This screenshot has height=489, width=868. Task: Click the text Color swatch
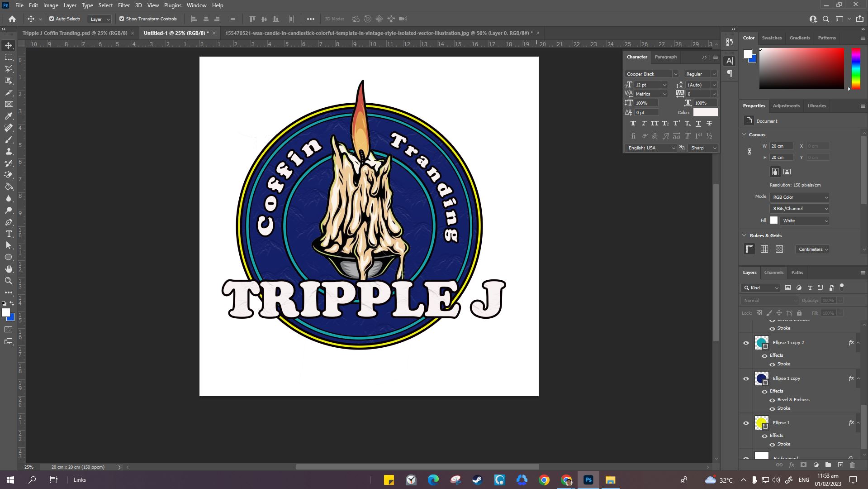pyautogui.click(x=705, y=112)
